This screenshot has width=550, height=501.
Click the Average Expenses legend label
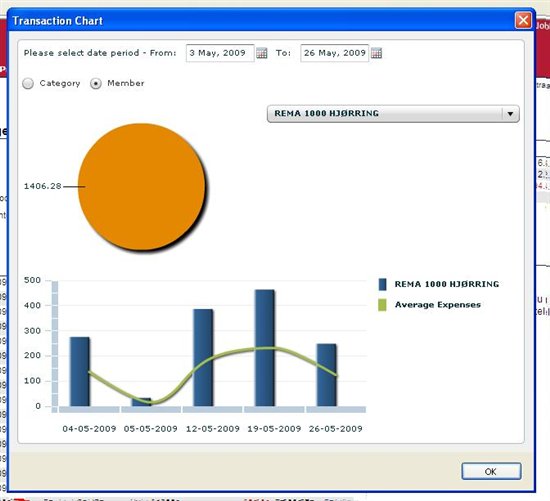438,305
